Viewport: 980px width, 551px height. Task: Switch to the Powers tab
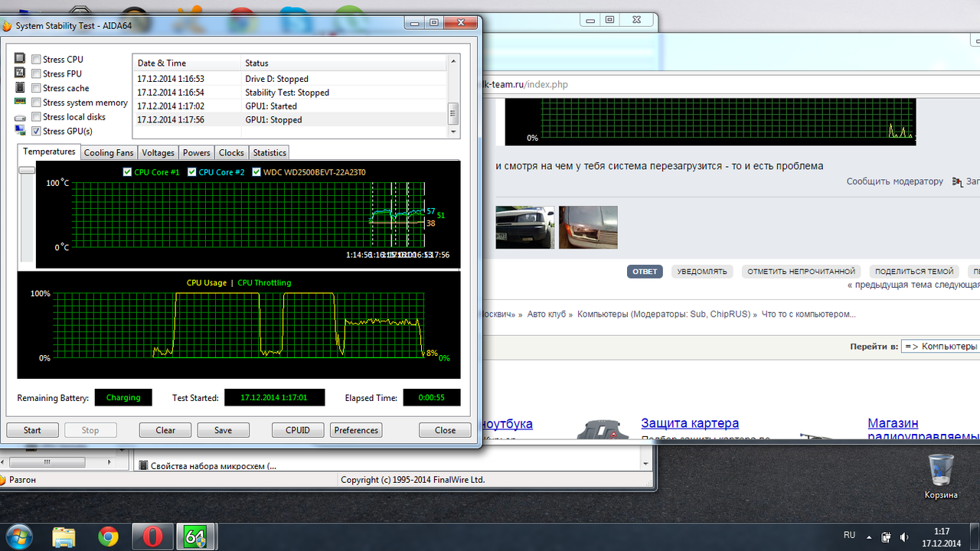pos(197,153)
